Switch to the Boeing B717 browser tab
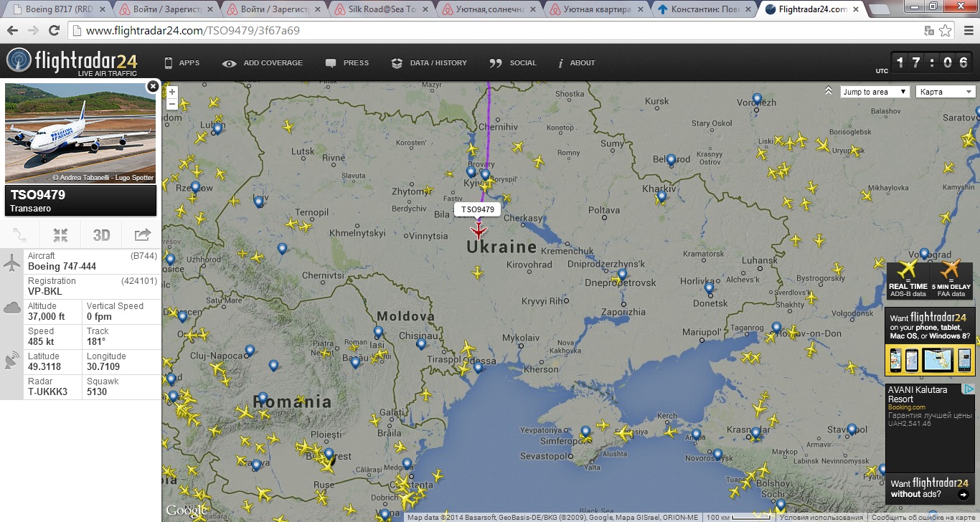The height and width of the screenshot is (522, 980). pyautogui.click(x=57, y=9)
